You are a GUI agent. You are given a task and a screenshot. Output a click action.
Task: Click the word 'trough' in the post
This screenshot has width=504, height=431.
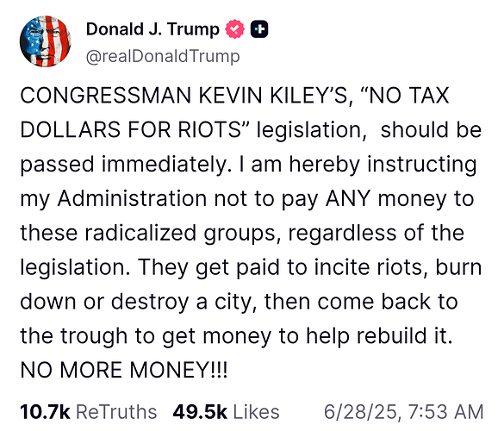pos(94,336)
